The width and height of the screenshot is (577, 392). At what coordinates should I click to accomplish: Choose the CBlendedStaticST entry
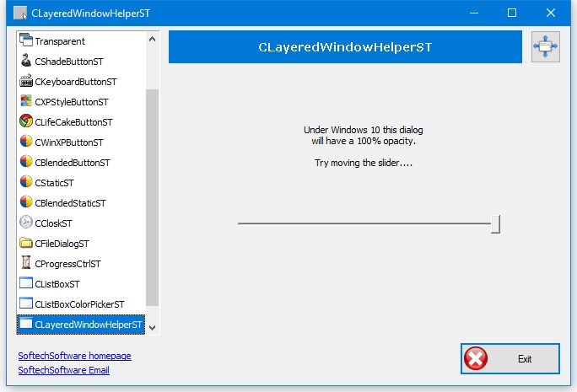click(81, 202)
